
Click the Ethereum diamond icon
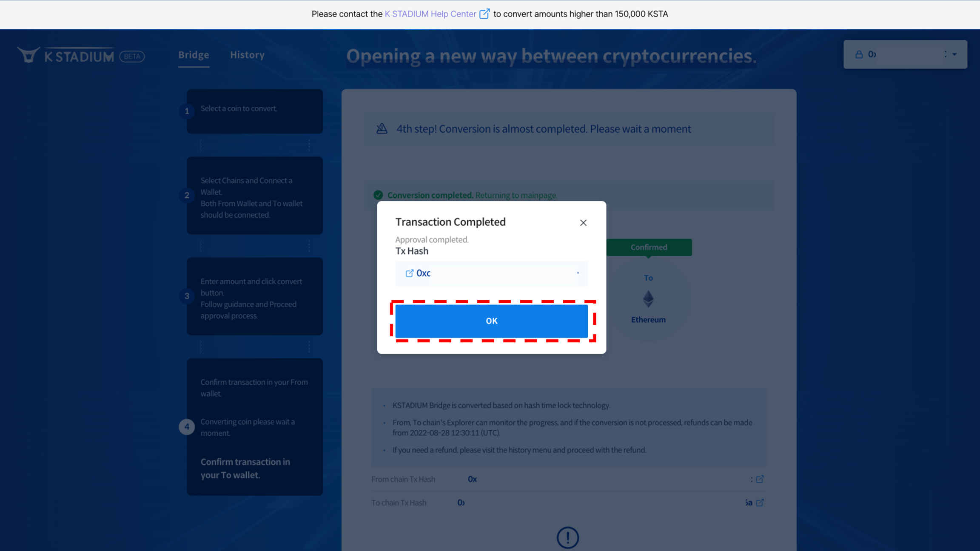point(648,299)
